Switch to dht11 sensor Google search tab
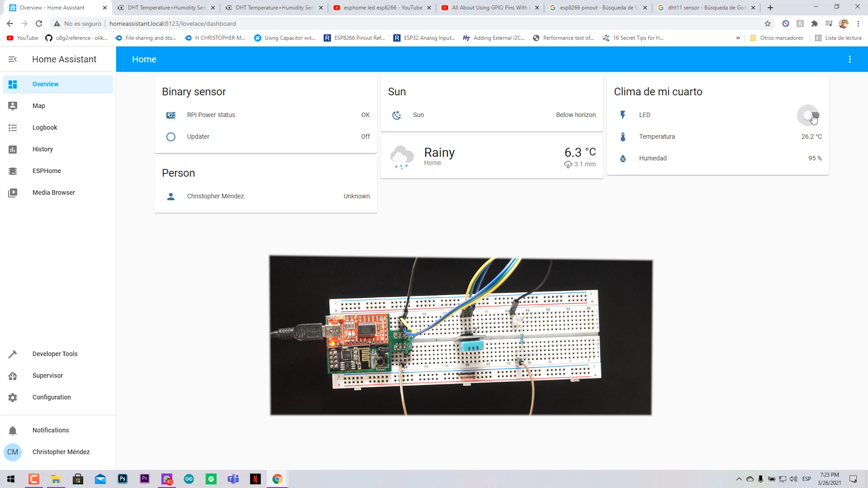Screen dimensions: 868x488 point(707,8)
